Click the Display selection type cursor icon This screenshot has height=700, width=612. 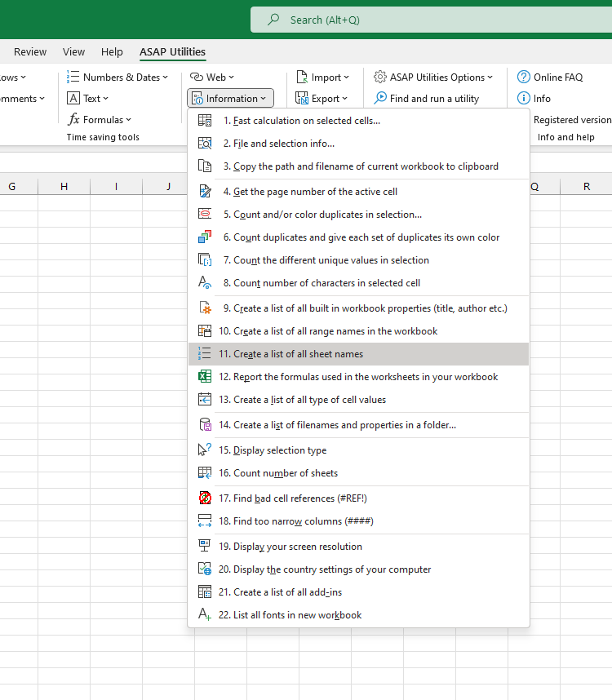(x=205, y=450)
